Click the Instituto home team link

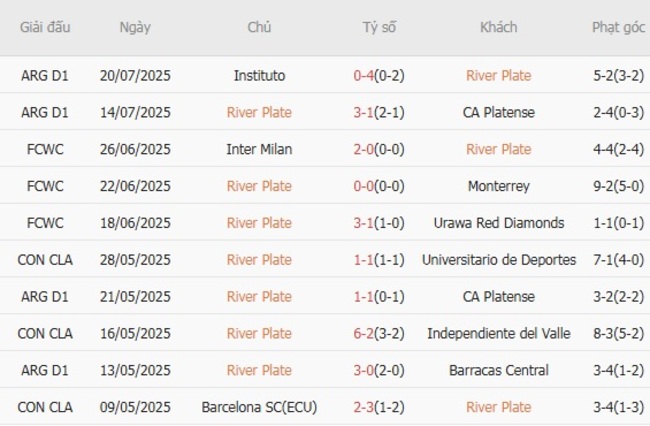(259, 75)
